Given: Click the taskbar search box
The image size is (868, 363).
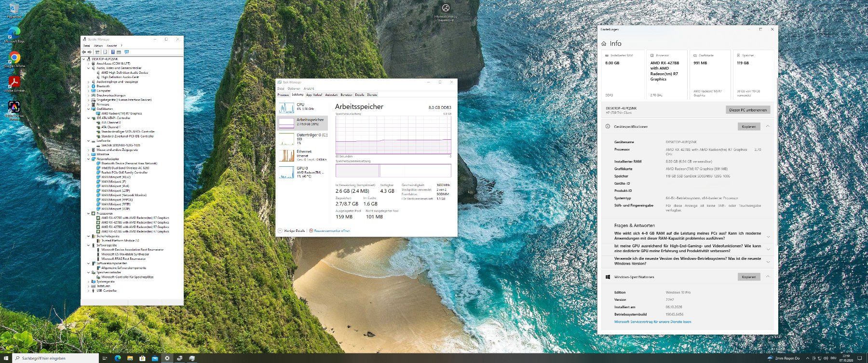Looking at the screenshot, I should click(55, 358).
